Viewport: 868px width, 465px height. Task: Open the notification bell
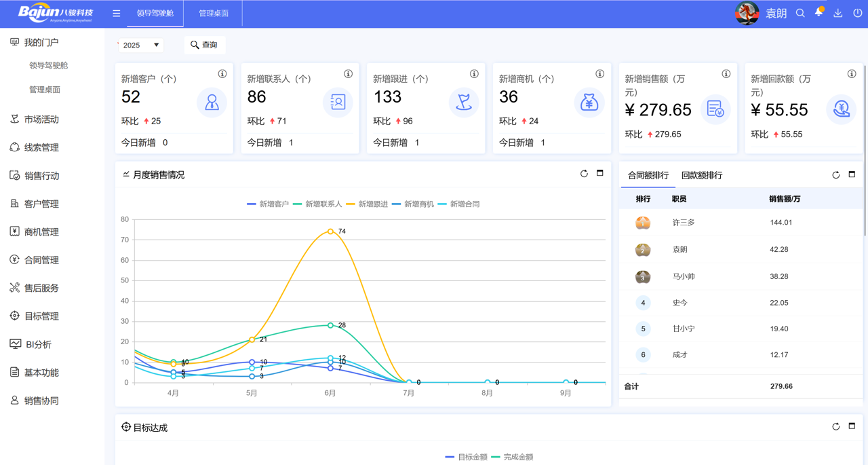coord(818,13)
